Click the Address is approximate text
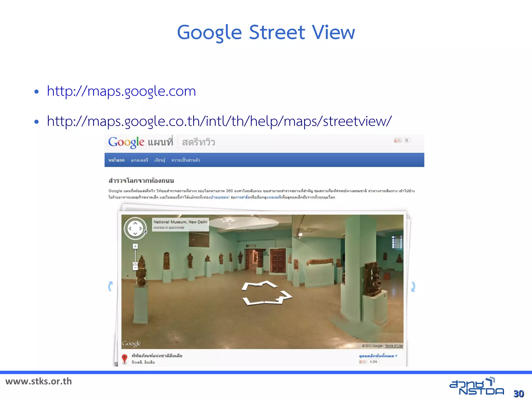 point(169,228)
